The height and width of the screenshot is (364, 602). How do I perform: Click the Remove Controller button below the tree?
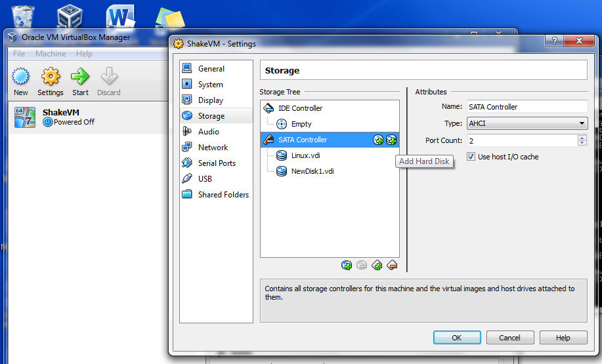[392, 265]
